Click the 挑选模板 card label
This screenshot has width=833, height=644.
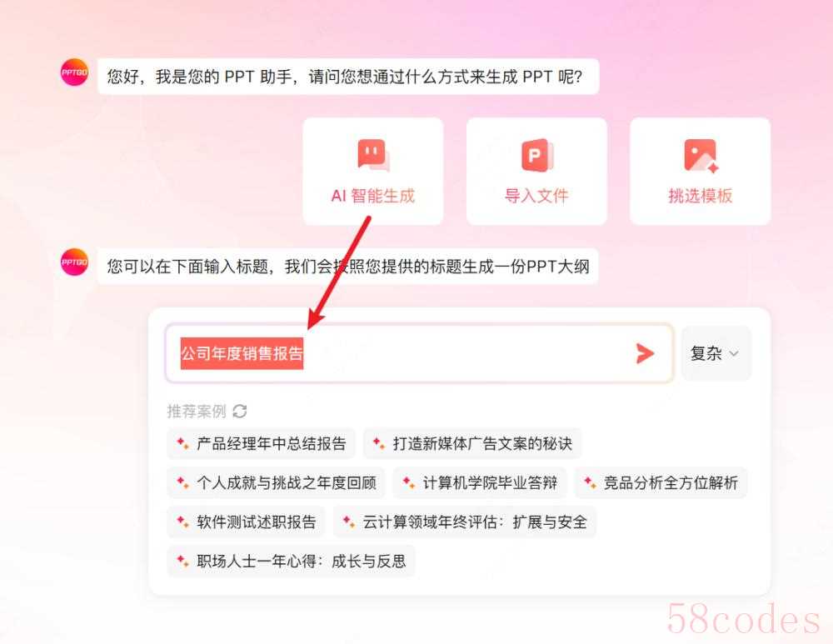(701, 196)
